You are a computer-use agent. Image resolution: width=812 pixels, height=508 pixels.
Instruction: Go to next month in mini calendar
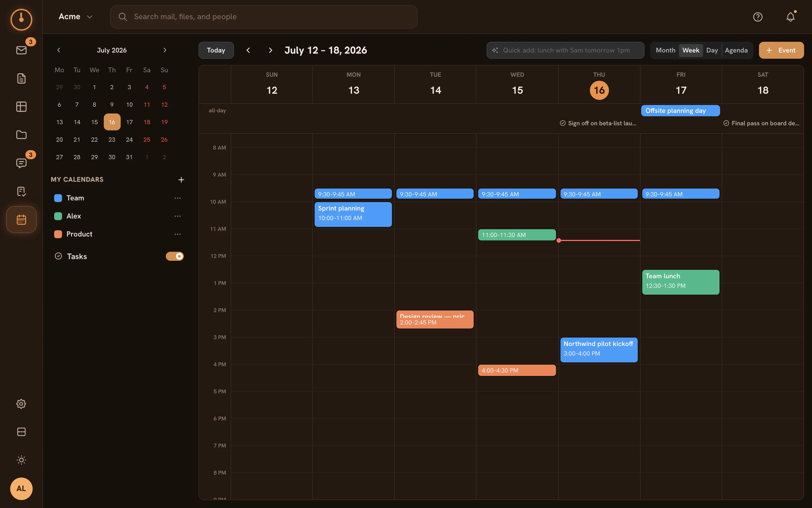pos(165,50)
